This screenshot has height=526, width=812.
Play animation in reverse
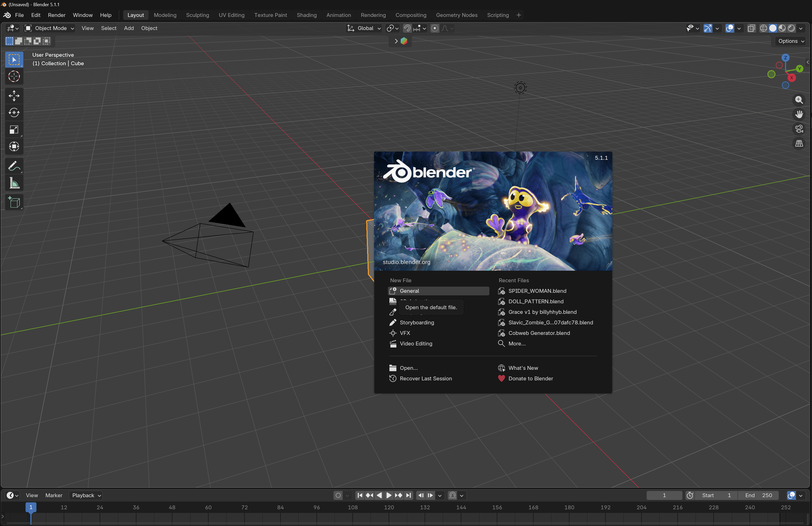coord(379,495)
